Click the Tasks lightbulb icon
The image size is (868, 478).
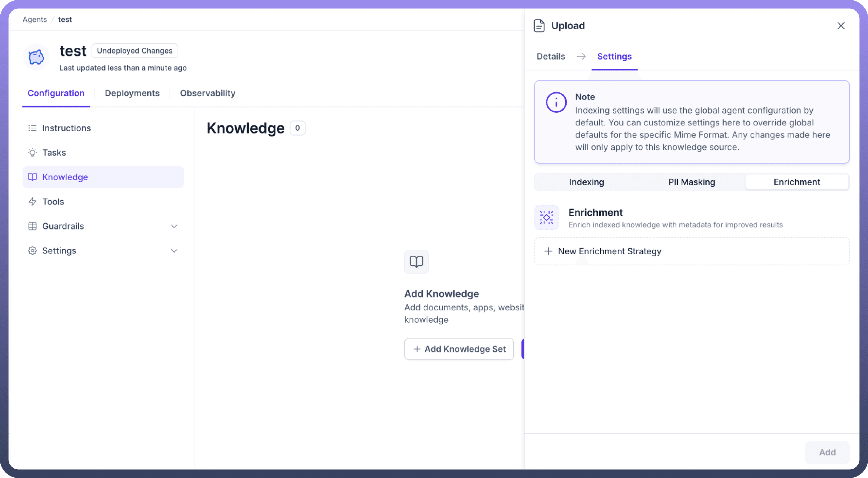point(32,152)
